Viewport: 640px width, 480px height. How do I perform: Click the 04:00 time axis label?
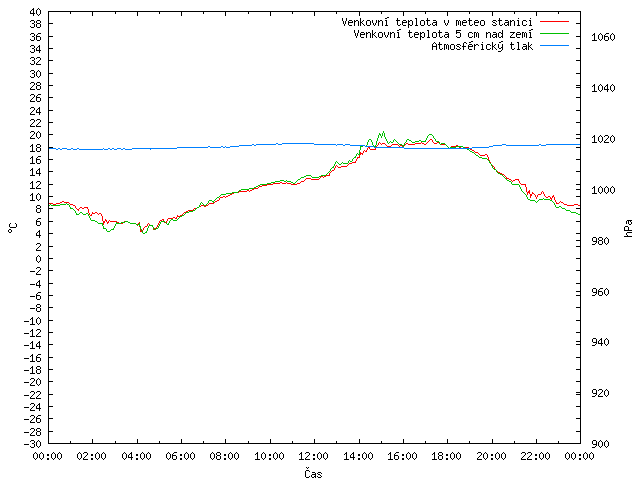pos(136,456)
